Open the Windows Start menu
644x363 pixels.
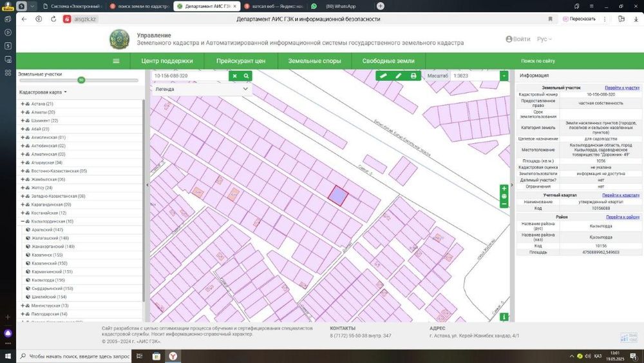8,356
